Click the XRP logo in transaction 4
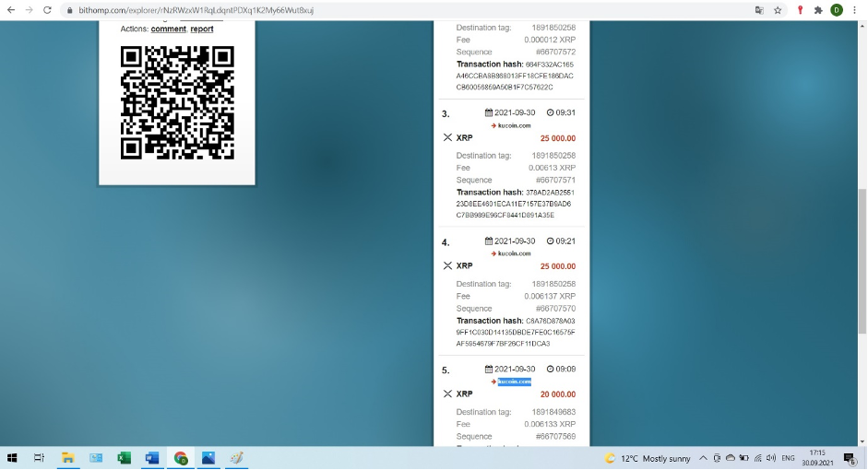The image size is (868, 470). pos(448,266)
